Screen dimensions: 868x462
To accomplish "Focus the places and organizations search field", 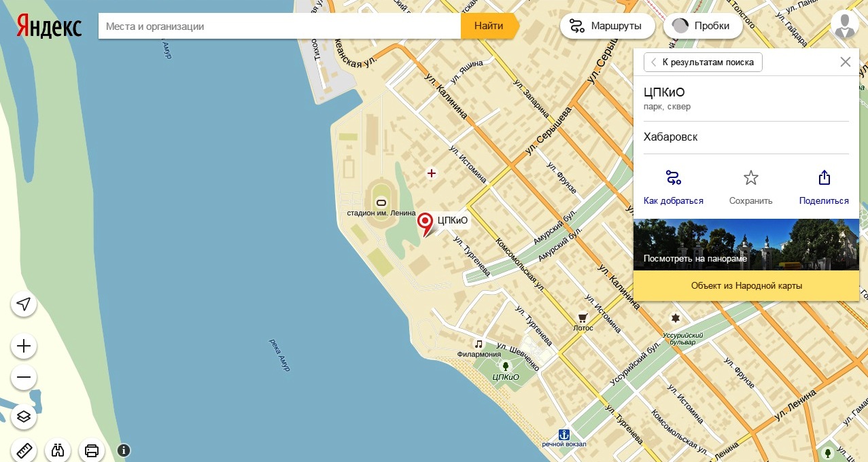I will (280, 26).
